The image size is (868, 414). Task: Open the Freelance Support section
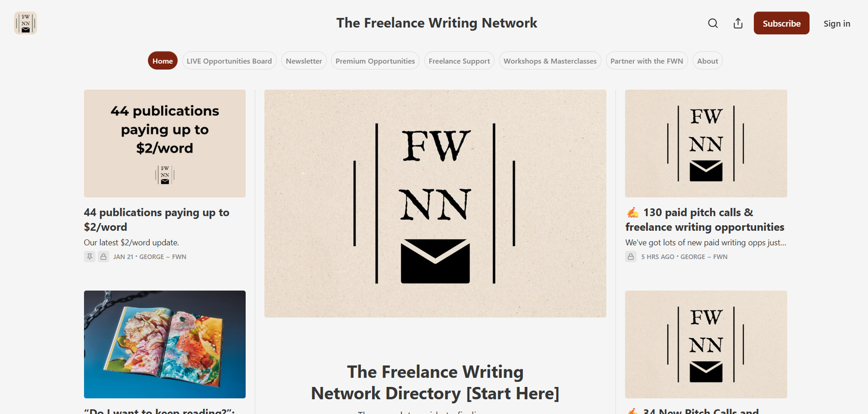459,61
